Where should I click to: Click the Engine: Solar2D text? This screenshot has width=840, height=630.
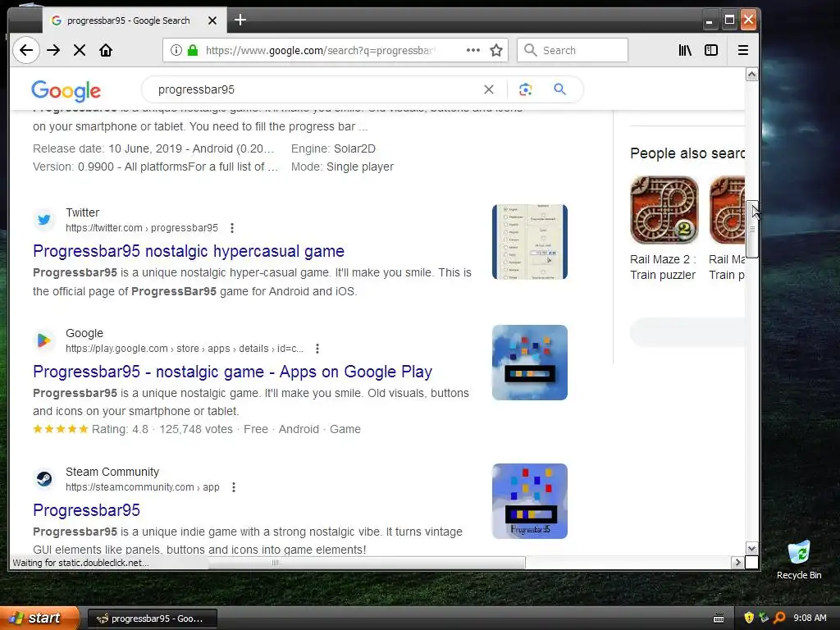coord(333,149)
